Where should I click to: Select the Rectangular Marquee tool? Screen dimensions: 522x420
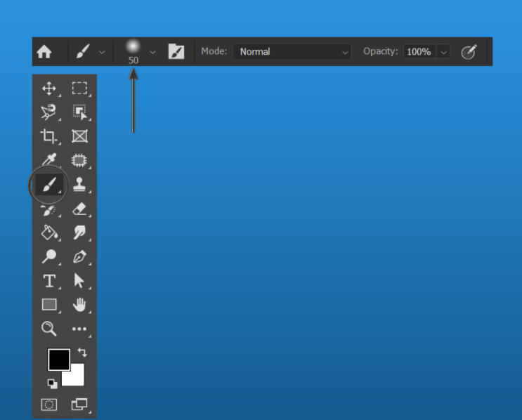click(x=79, y=88)
